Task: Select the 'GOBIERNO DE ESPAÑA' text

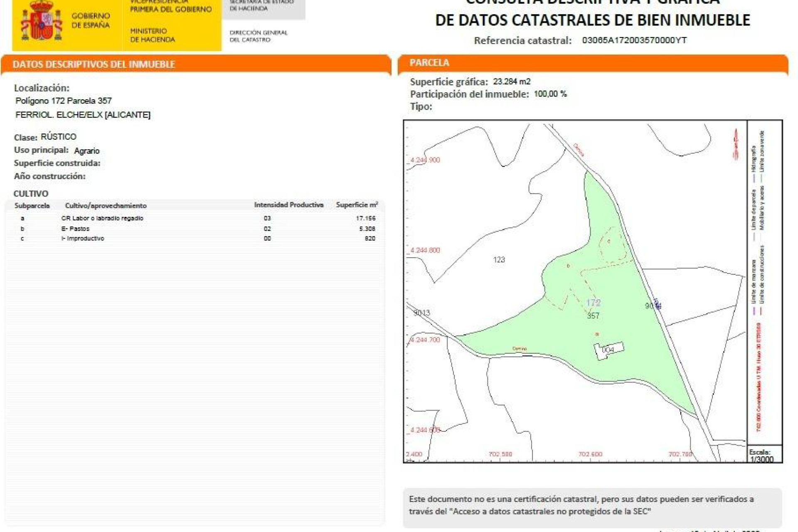Action: (91, 20)
